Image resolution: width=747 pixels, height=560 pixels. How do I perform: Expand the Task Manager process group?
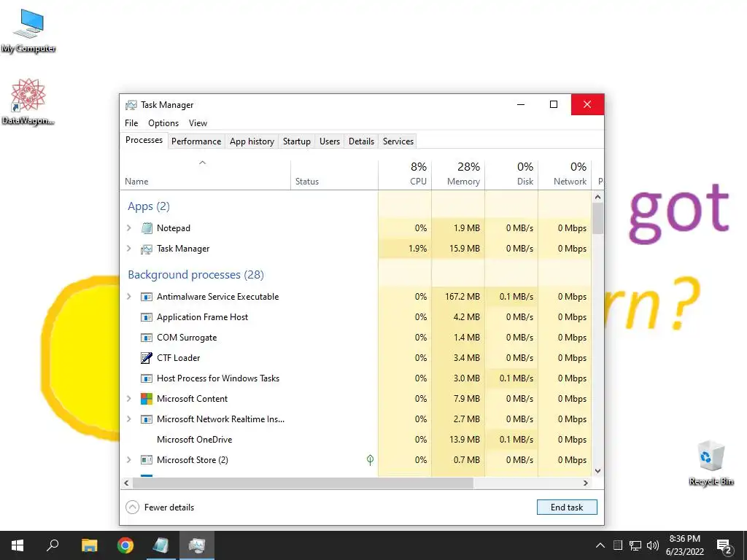[x=128, y=249]
